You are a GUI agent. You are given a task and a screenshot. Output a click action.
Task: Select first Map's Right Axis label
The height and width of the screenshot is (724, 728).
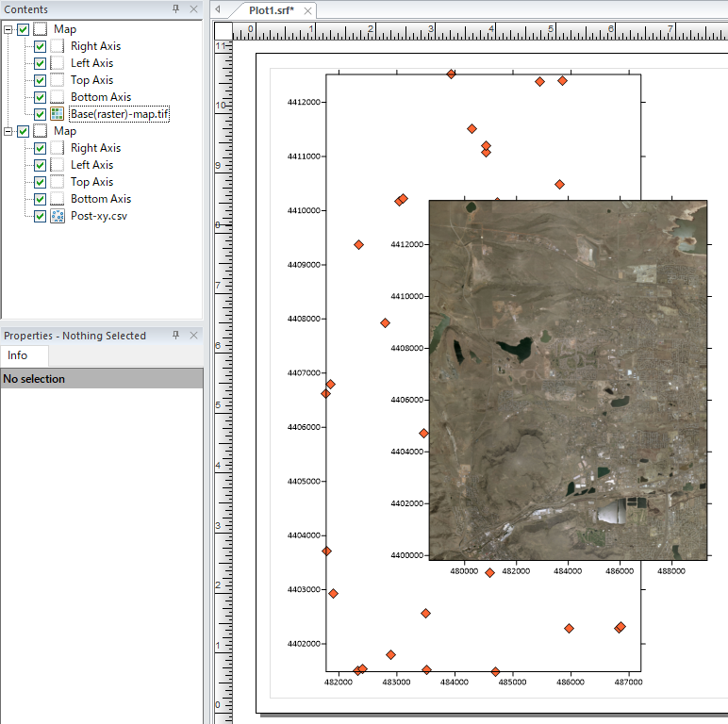[95, 46]
